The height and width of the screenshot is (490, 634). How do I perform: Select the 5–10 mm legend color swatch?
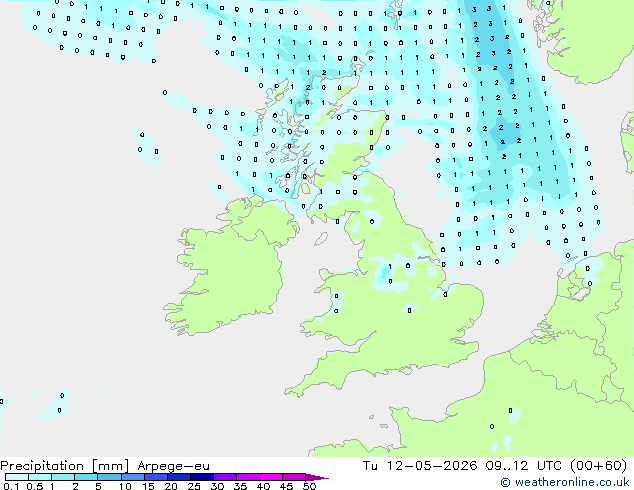tap(109, 477)
